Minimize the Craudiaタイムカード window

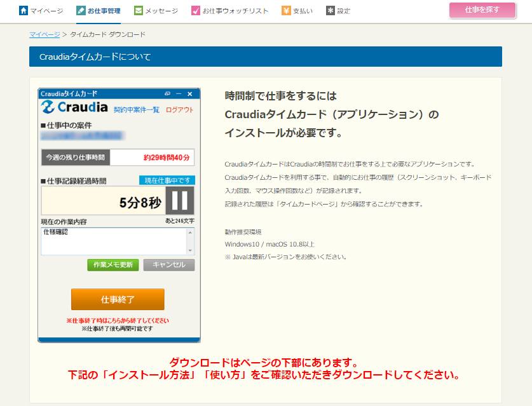click(x=179, y=94)
